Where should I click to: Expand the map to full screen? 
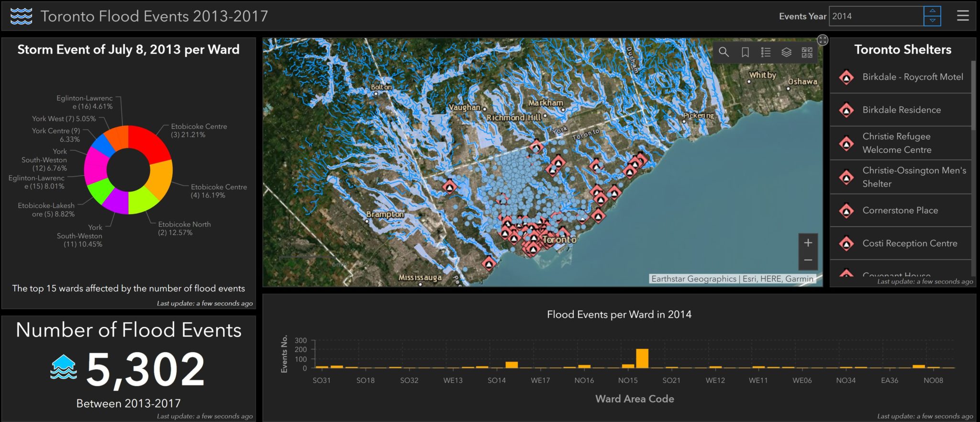(823, 40)
